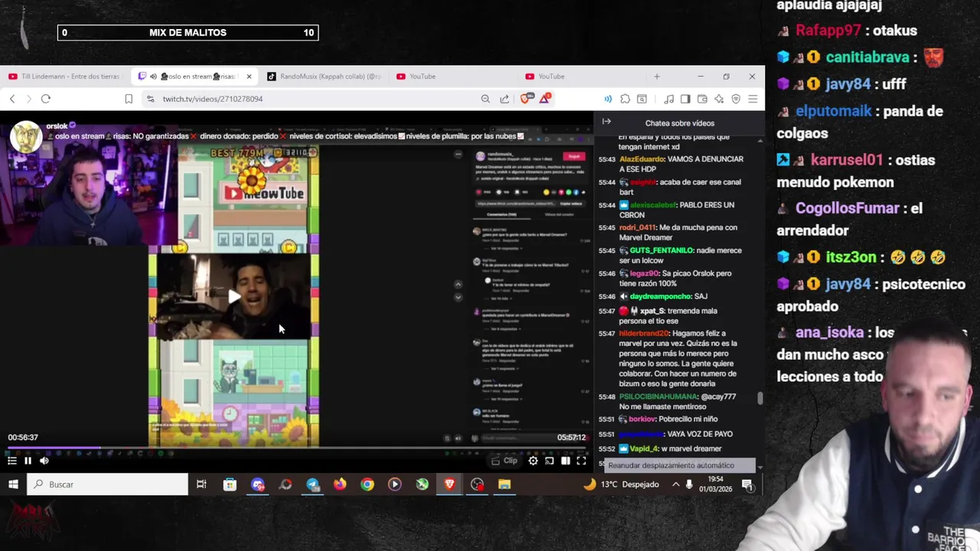980x551 pixels.
Task: Open the Windows Start menu
Action: pyautogui.click(x=13, y=484)
